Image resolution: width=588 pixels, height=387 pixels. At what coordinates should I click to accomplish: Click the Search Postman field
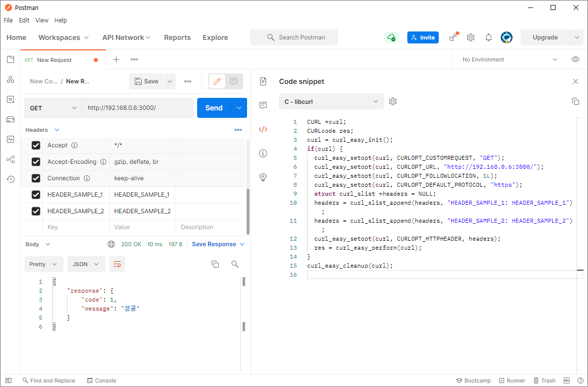(x=294, y=37)
